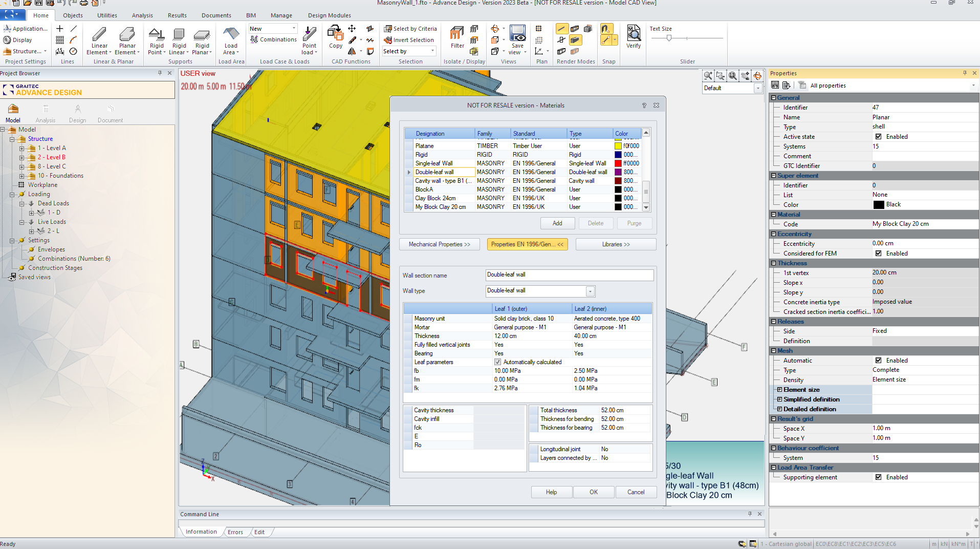Toggle Mesh Automatic Enabled checkbox
This screenshot has width=980, height=549.
tap(879, 361)
